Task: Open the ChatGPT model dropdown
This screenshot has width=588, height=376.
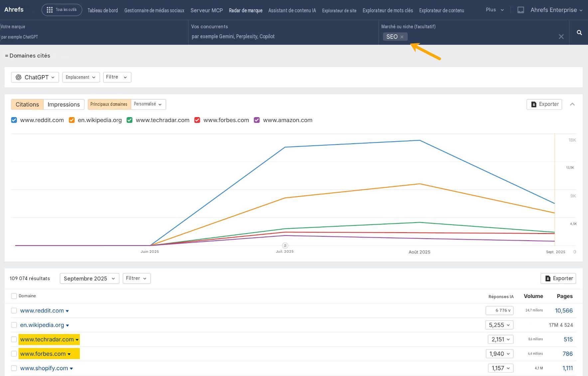Action: click(x=35, y=77)
